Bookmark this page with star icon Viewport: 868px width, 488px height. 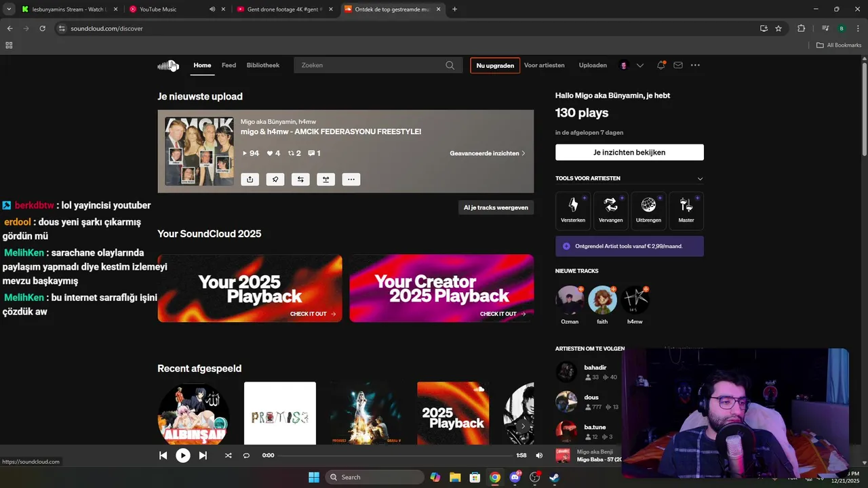point(778,28)
